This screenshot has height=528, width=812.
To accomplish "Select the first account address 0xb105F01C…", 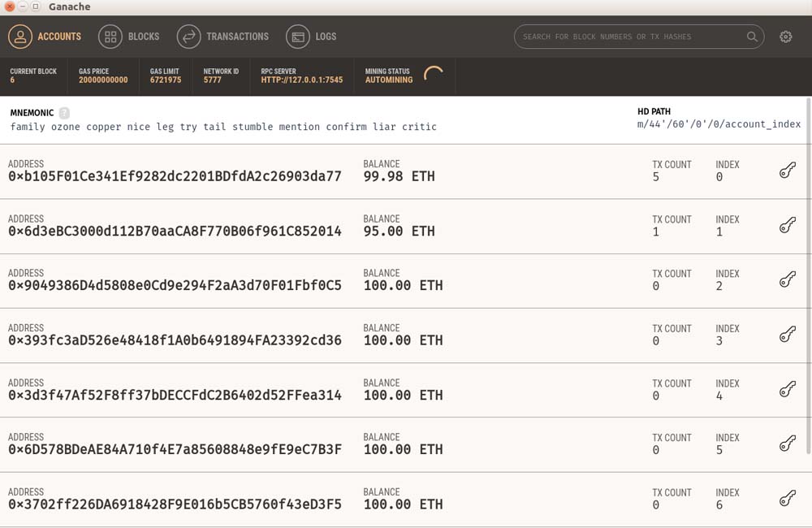I will tap(175, 176).
